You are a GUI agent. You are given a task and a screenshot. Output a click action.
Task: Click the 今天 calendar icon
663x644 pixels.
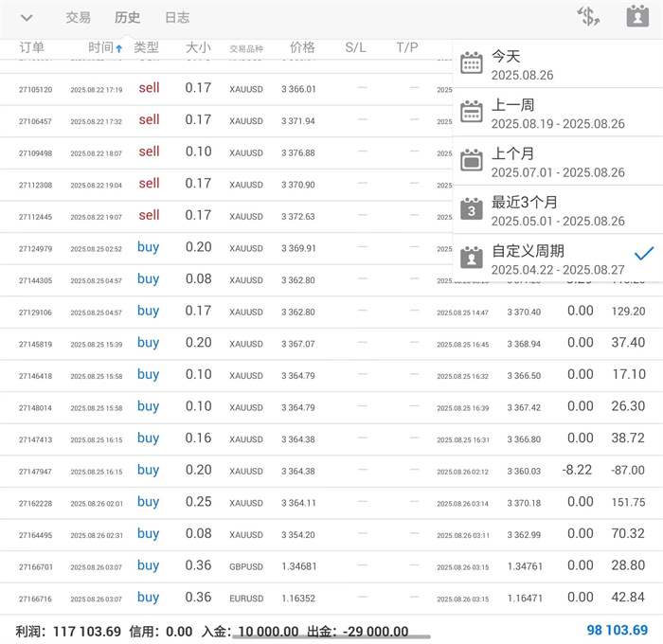point(472,63)
